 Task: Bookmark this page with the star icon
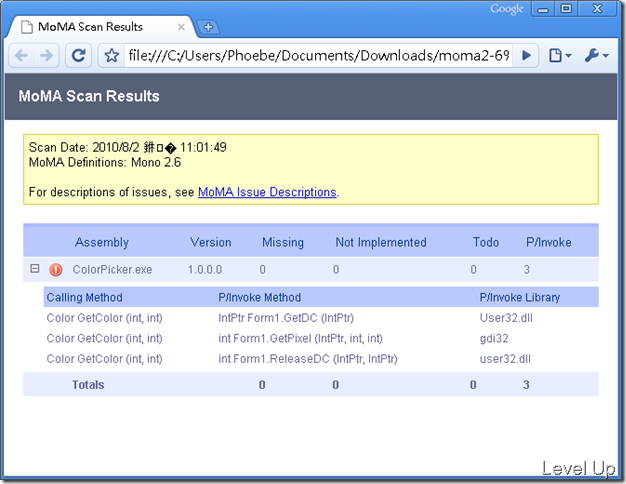click(x=111, y=56)
